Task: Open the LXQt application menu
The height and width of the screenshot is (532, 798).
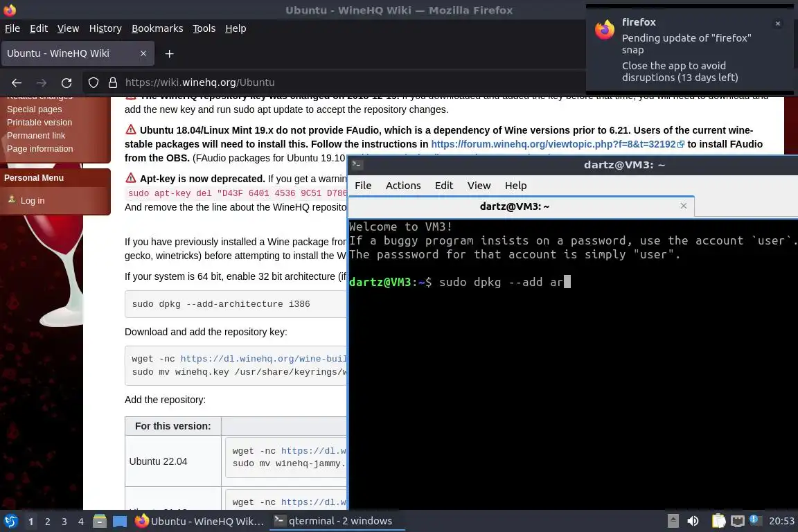Action: tap(10, 522)
